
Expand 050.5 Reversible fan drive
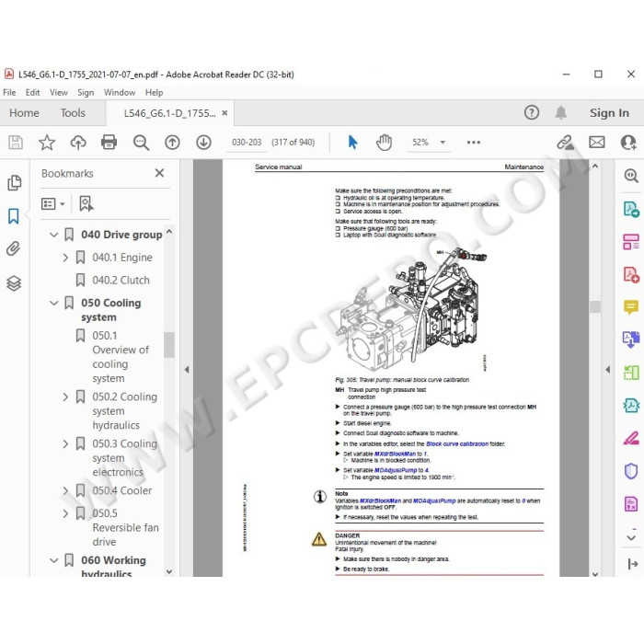click(65, 513)
